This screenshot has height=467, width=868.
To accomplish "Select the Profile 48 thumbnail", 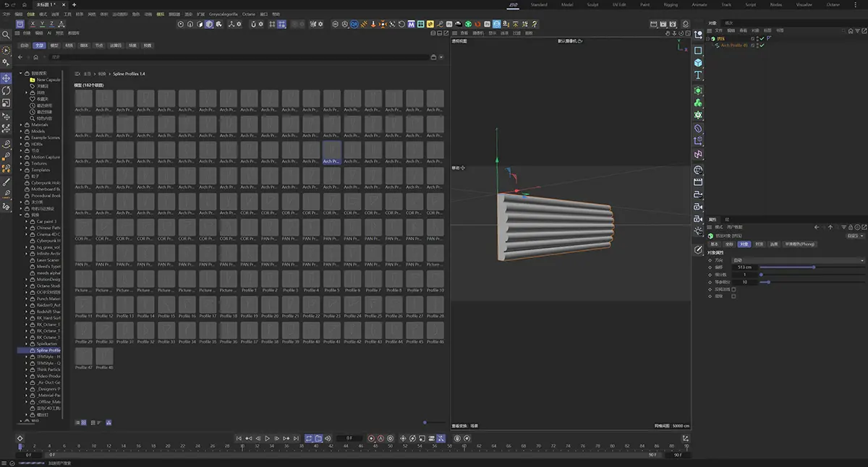I will point(105,356).
